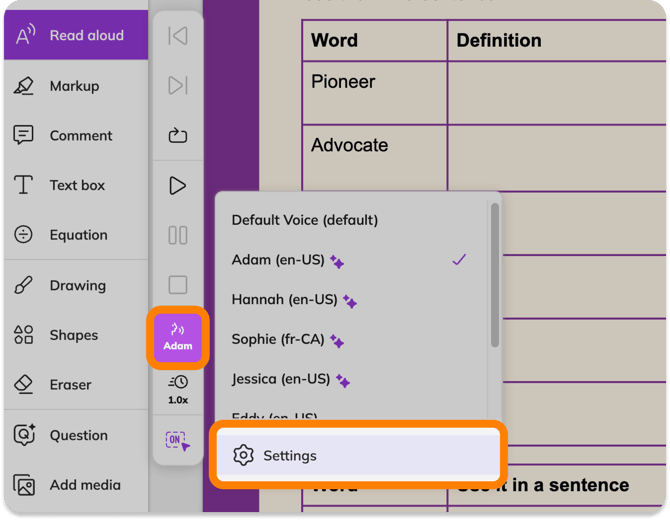Image resolution: width=670 pixels, height=520 pixels.
Task: Open the Add media tool
Action: [76, 485]
